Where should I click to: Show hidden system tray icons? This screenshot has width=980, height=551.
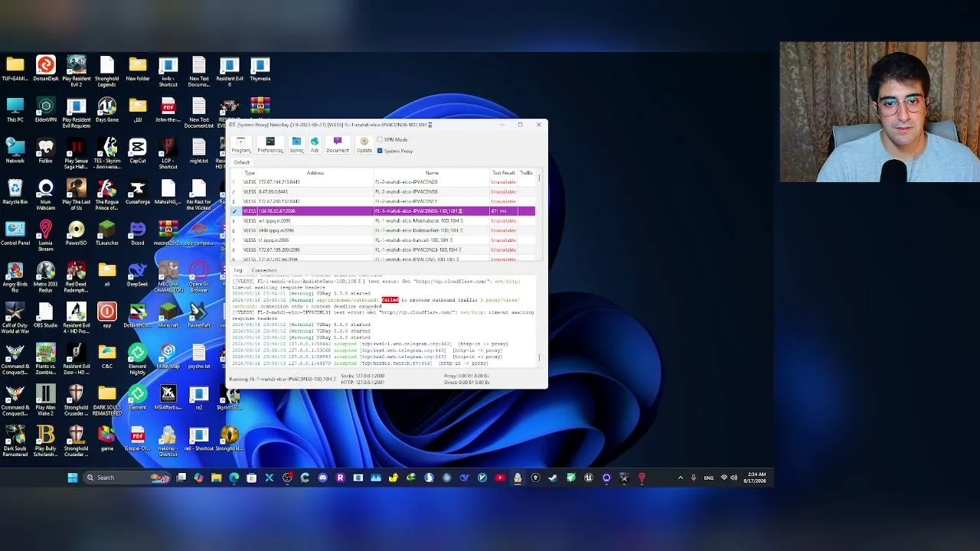680,478
